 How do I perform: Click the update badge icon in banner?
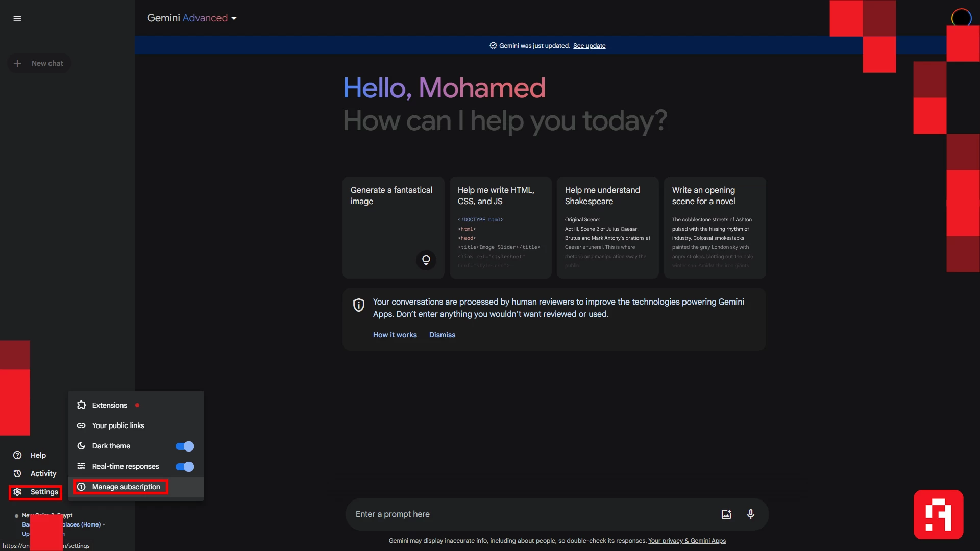[493, 45]
